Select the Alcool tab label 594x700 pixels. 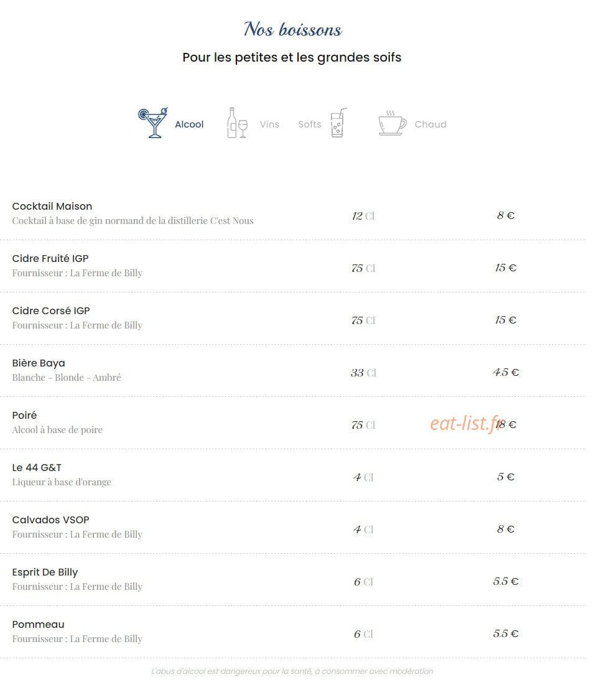click(189, 124)
